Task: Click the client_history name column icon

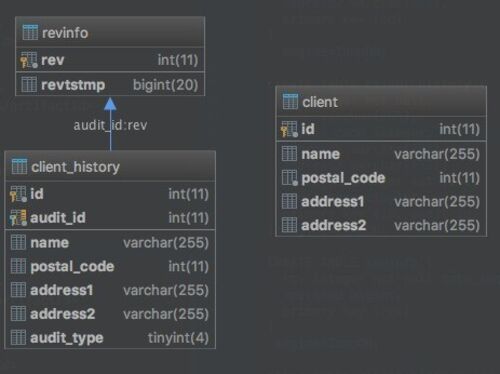Action: (x=18, y=242)
